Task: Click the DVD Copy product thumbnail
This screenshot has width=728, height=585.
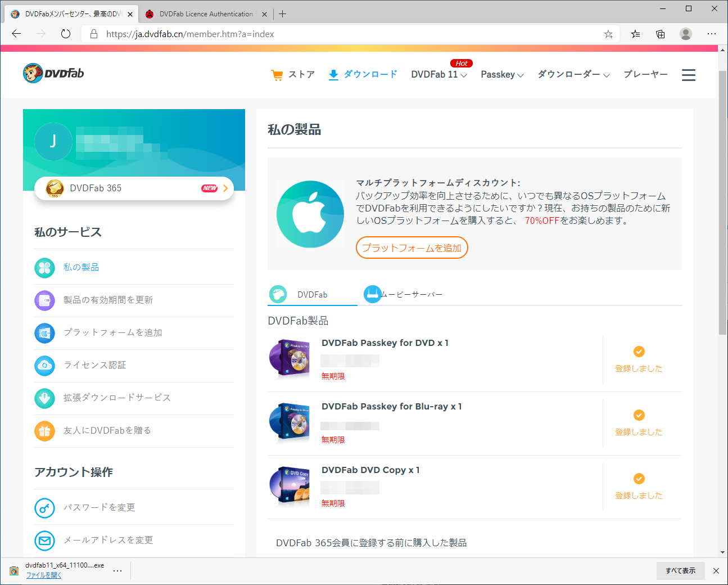Action: [x=290, y=485]
